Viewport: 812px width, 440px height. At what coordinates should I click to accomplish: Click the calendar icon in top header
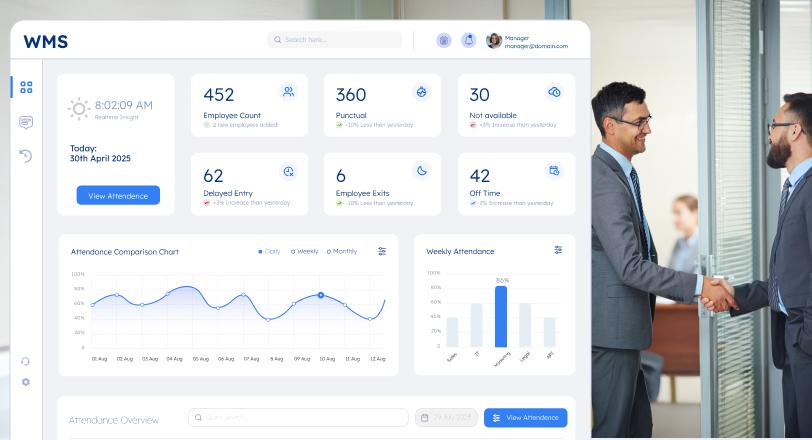444,40
